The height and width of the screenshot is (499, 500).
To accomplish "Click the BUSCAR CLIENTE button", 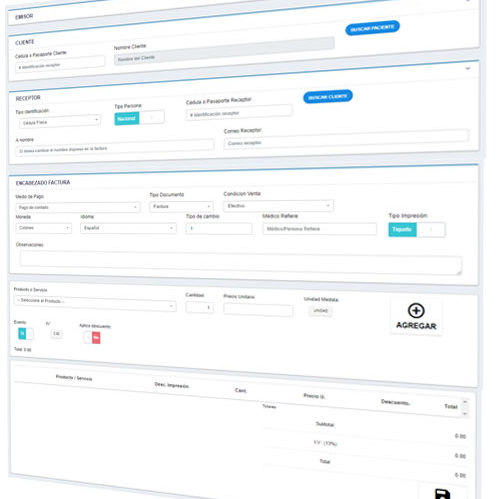I will pos(328,97).
